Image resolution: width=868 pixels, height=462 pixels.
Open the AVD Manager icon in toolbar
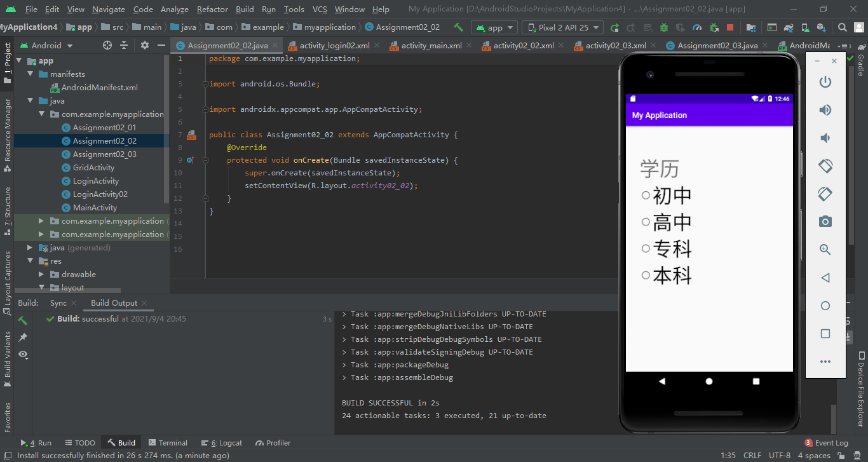[804, 27]
